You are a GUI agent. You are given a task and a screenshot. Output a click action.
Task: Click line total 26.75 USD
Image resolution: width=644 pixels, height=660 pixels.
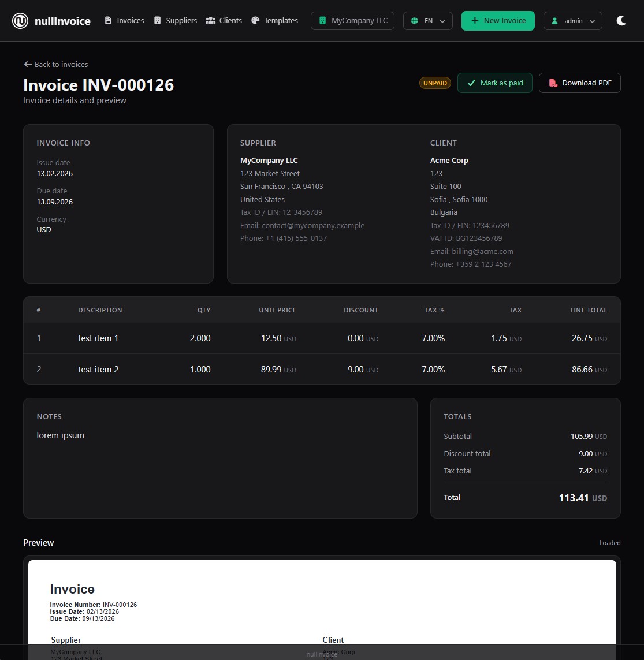tap(589, 338)
